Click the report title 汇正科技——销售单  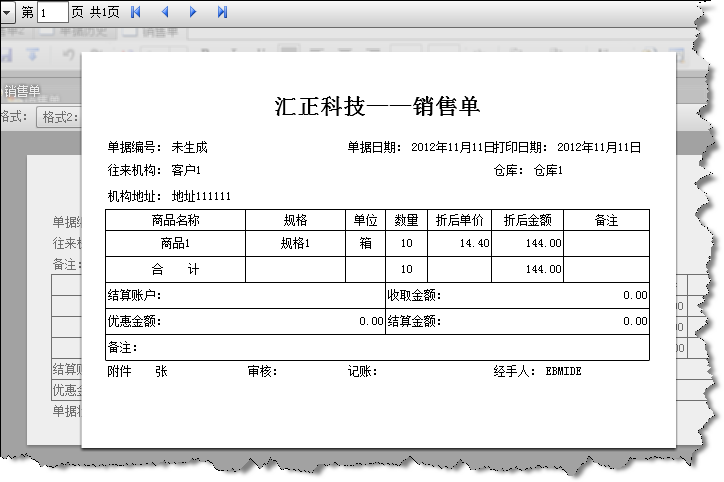click(x=377, y=106)
